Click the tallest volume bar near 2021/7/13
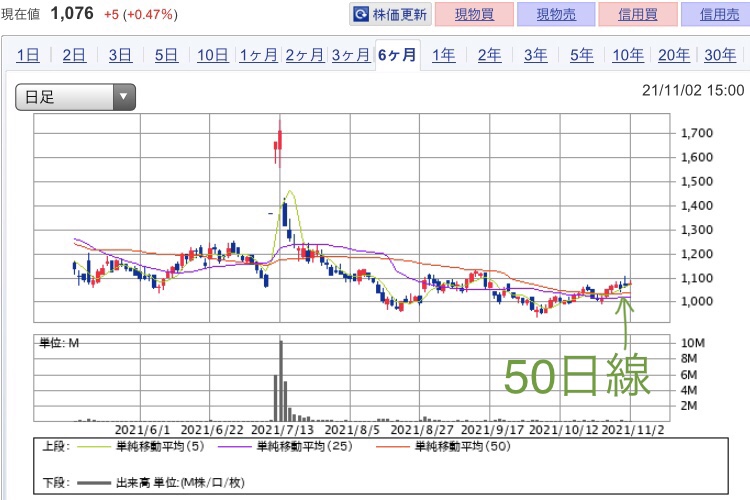This screenshot has width=750, height=500. (281, 381)
